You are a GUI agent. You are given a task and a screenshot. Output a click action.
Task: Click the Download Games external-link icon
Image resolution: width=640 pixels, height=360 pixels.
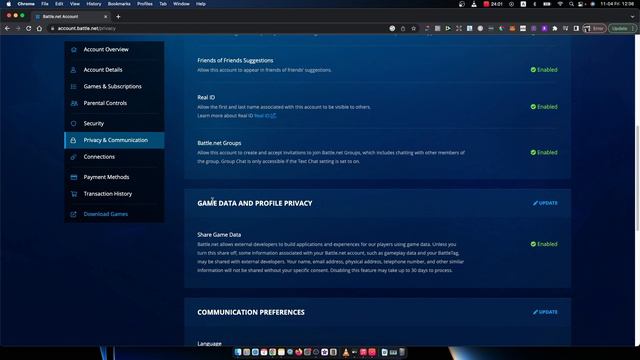coord(73,214)
